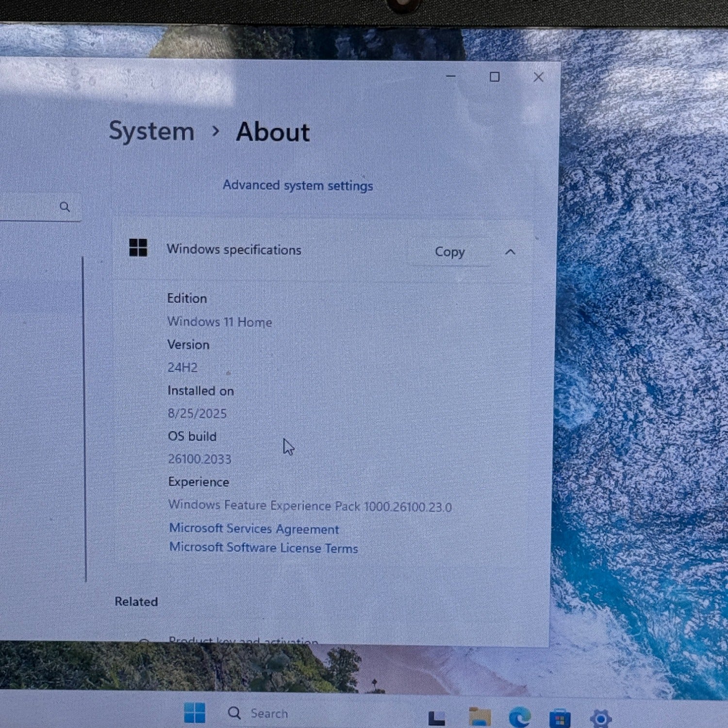Screen dimensions: 728x728
Task: Click the Windows Start button on taskbar
Action: point(195,712)
